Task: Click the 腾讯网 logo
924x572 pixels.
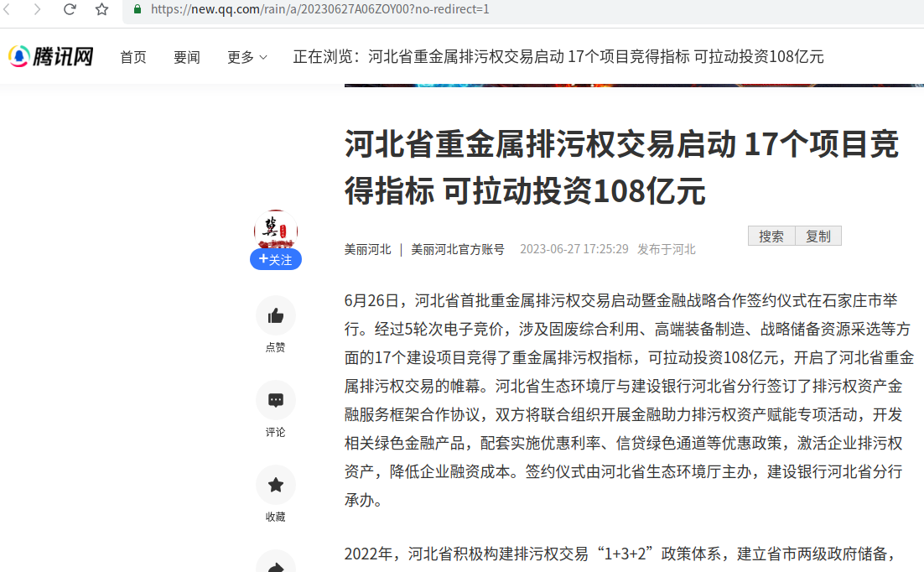Action: point(51,56)
